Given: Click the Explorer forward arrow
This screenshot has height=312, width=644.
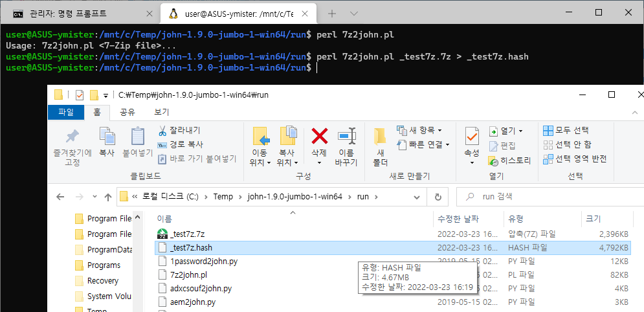Looking at the screenshot, I should click(78, 197).
